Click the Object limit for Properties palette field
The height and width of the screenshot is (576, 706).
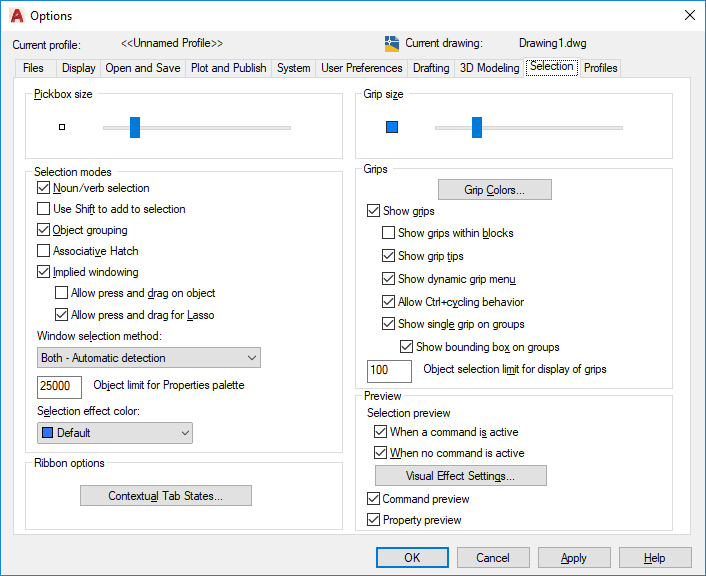59,387
